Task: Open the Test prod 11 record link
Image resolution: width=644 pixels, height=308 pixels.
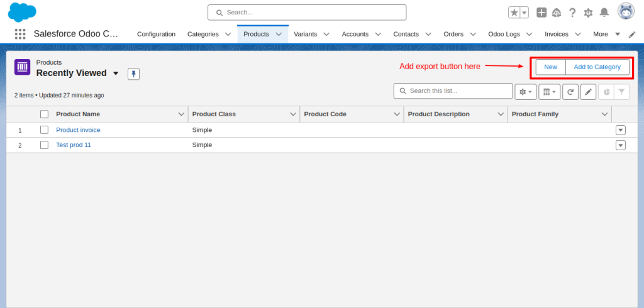Action: [74, 145]
